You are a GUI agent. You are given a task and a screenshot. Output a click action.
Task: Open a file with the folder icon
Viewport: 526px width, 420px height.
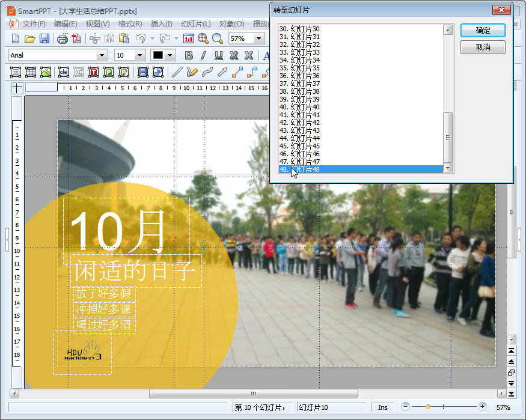point(29,38)
